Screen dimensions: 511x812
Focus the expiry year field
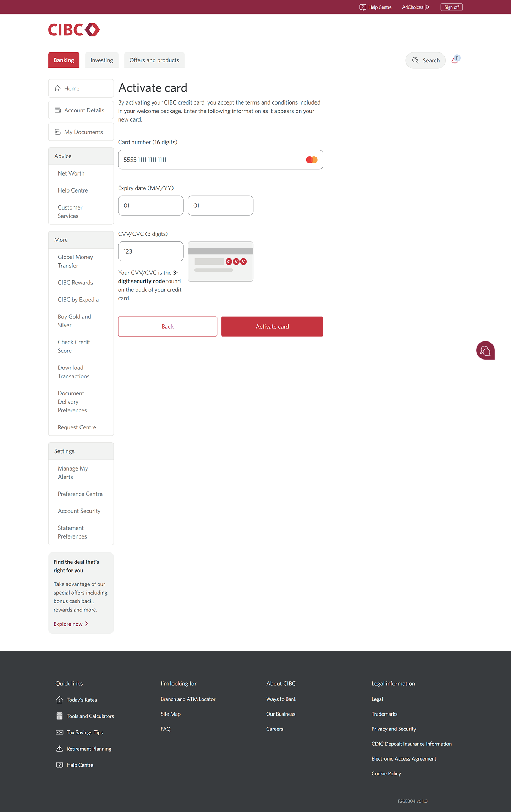tap(220, 206)
